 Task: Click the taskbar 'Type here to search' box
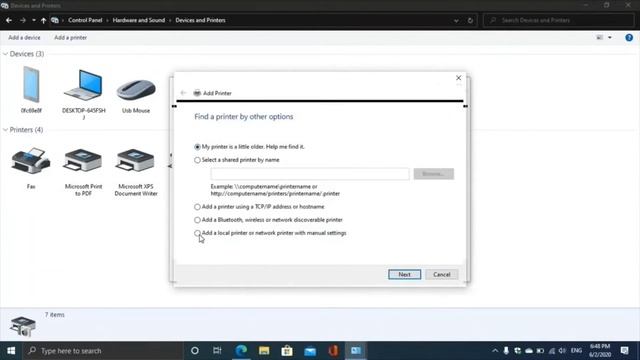[x=103, y=351]
